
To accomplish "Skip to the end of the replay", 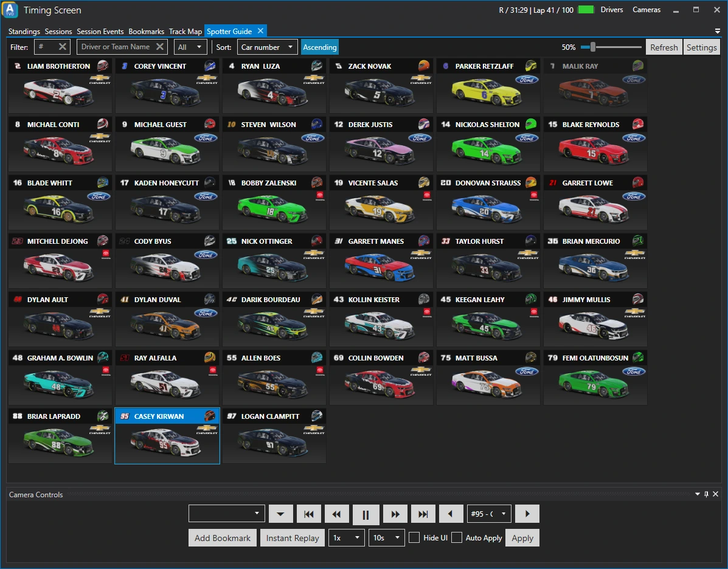I will coord(423,514).
